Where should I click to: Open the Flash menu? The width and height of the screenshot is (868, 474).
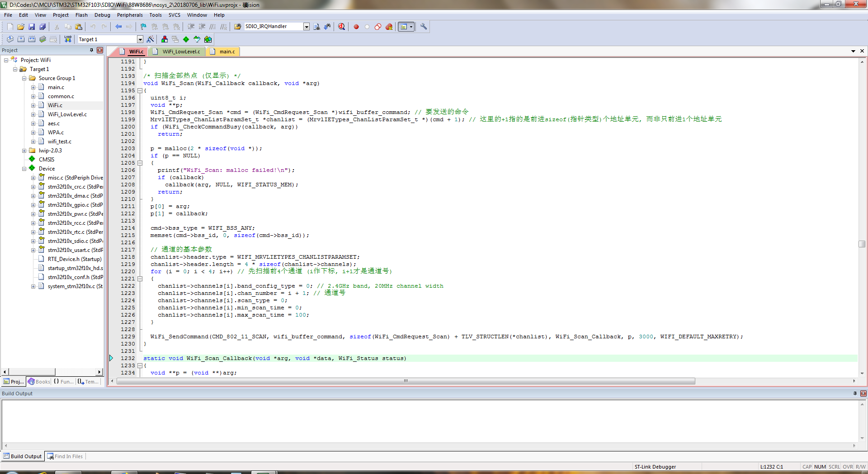click(81, 15)
